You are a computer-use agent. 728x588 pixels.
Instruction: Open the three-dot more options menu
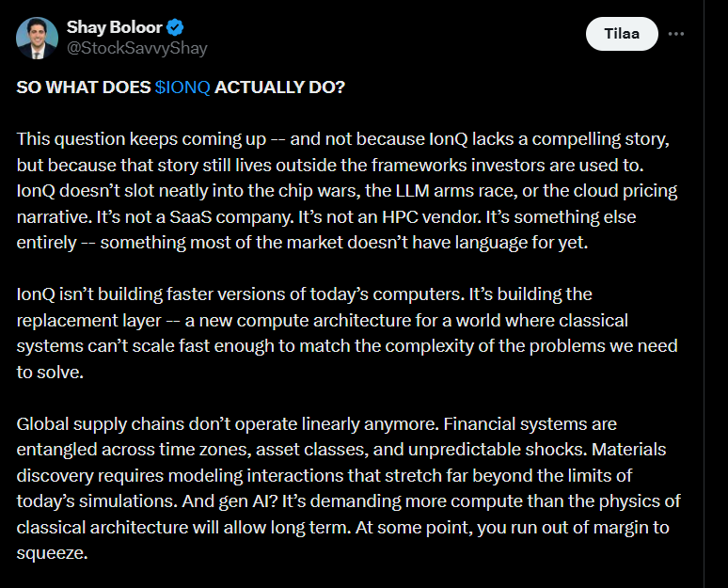tap(676, 34)
